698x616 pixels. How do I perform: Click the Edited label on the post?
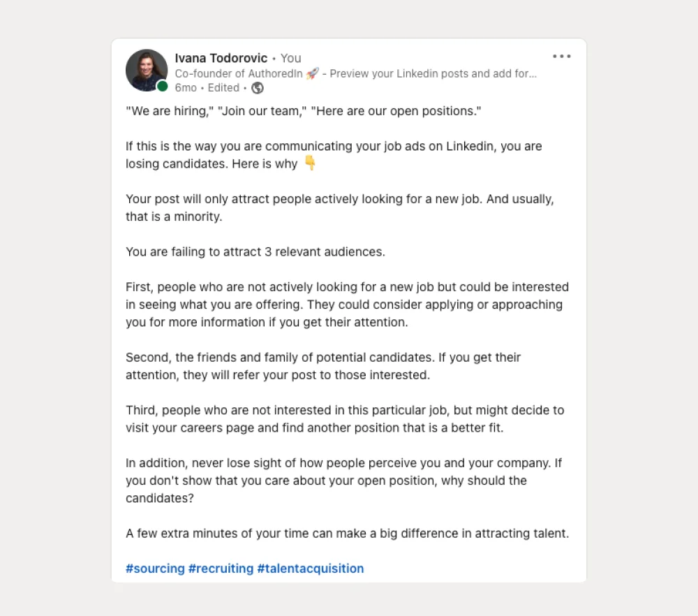point(223,88)
